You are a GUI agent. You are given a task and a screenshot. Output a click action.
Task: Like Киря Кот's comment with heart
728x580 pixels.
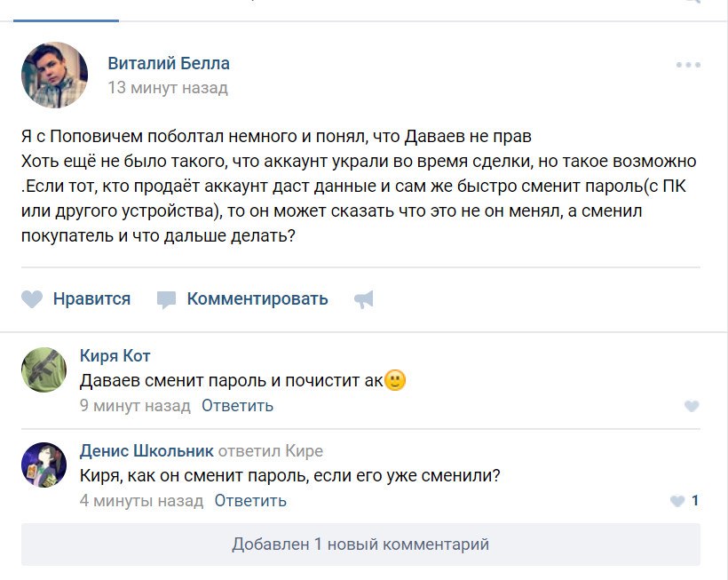click(x=692, y=407)
